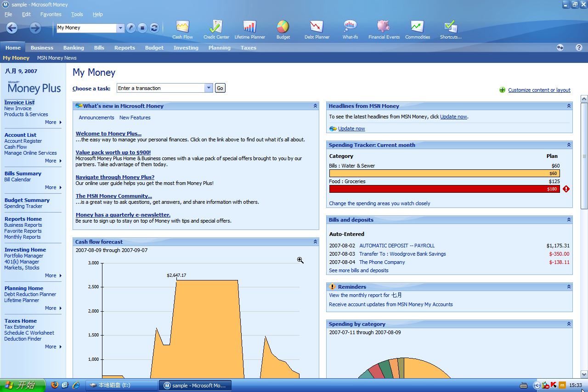This screenshot has width=588, height=392.
Task: Open the Choose a task dropdown
Action: click(x=209, y=88)
